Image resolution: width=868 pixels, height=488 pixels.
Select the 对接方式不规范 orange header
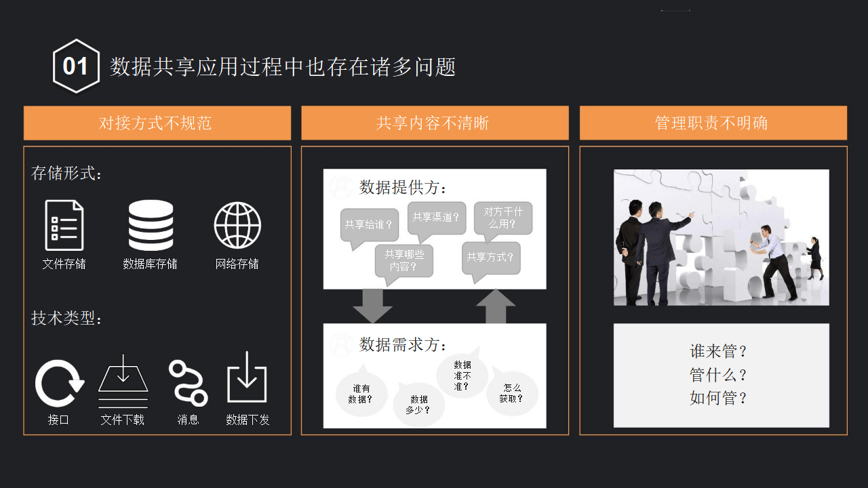157,123
